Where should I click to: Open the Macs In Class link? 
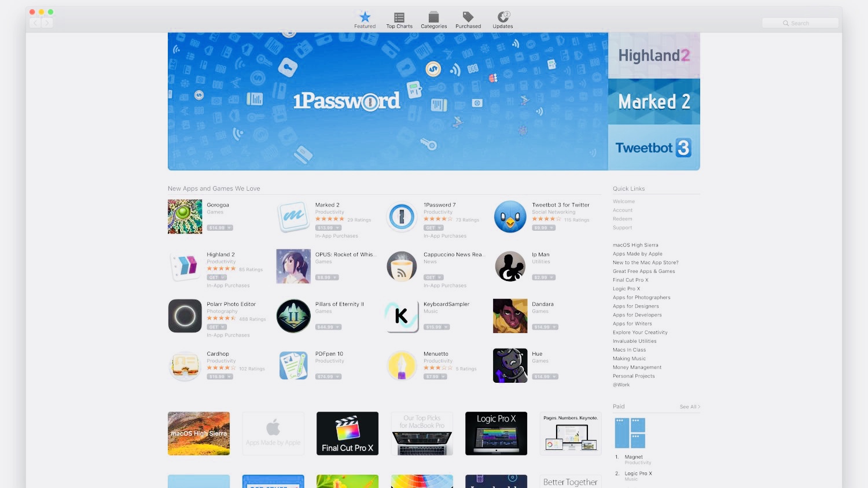630,350
